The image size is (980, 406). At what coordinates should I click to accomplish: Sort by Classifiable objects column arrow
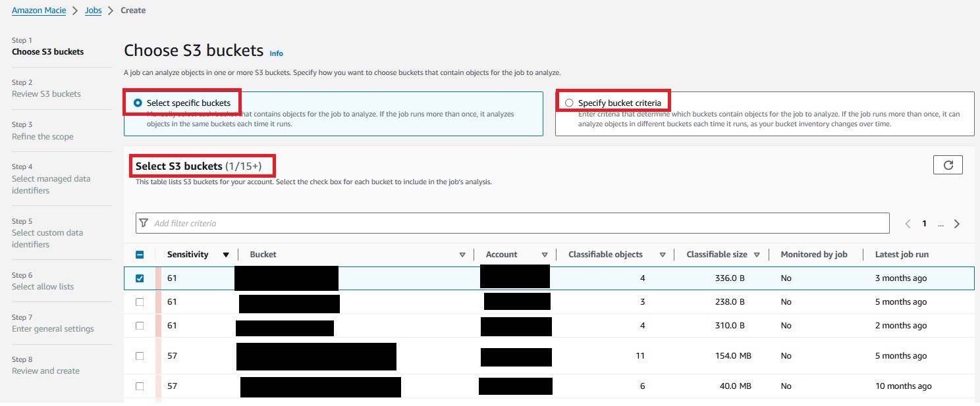point(663,255)
